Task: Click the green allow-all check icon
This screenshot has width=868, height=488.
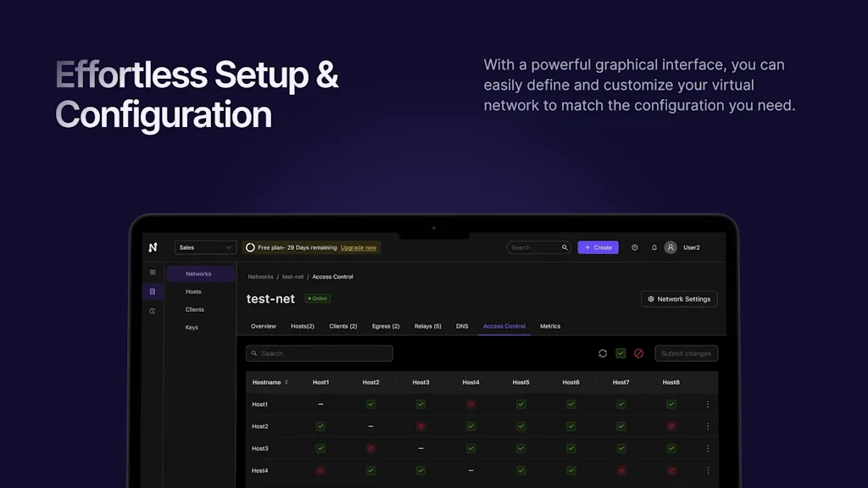Action: click(x=620, y=353)
